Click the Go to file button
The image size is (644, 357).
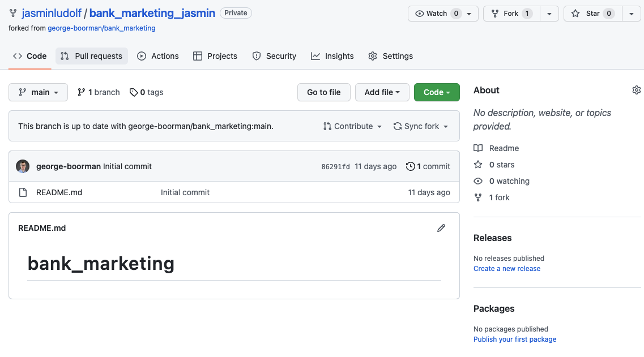pos(323,92)
